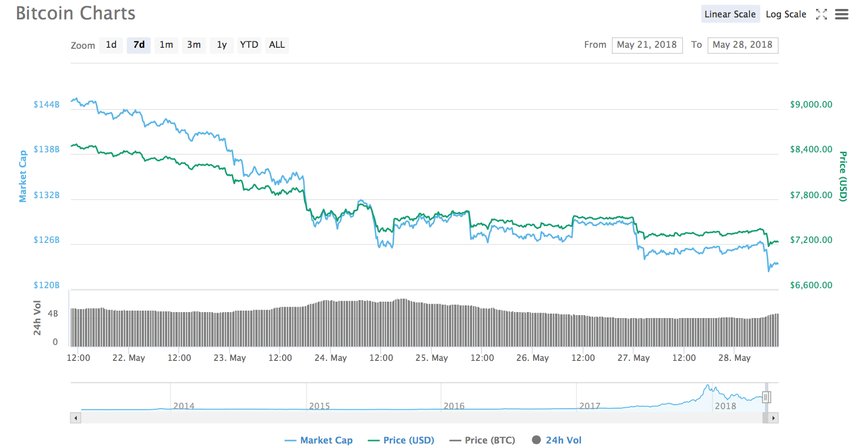
Task: Open the chart hamburger menu icon
Action: 842,14
